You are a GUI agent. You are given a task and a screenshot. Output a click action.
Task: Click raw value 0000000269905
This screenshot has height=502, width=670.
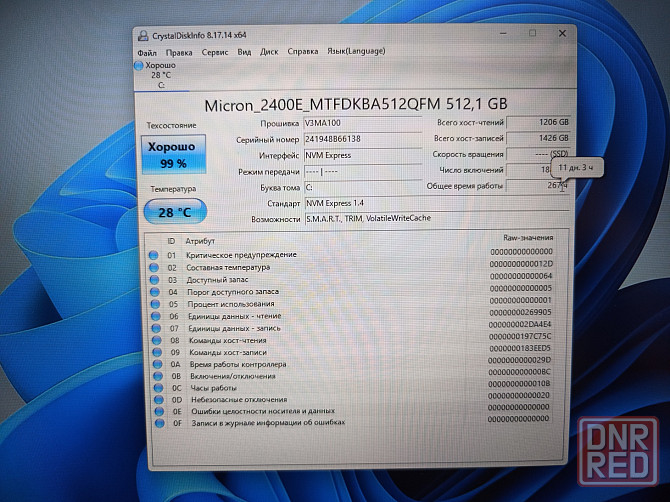click(520, 313)
